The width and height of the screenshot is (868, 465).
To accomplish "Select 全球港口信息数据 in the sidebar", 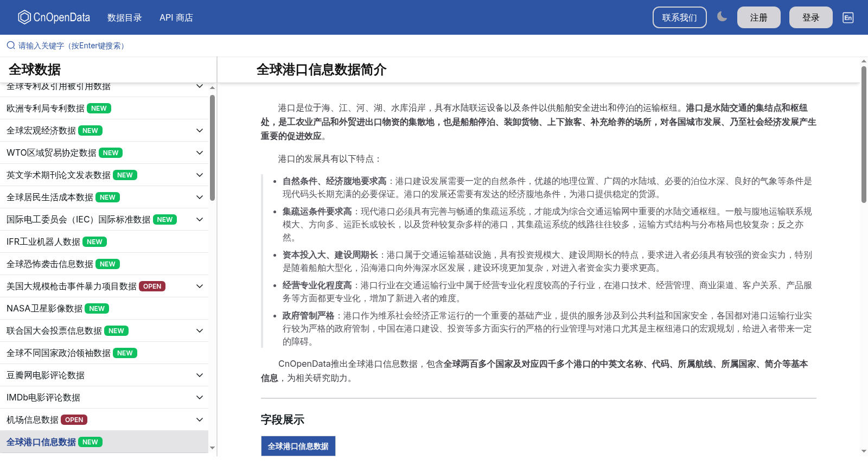I will coord(104,442).
